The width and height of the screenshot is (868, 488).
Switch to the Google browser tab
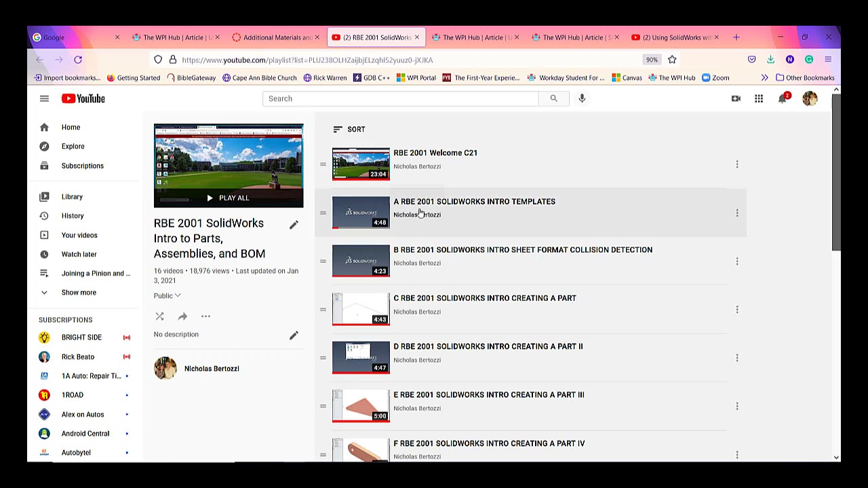point(76,37)
